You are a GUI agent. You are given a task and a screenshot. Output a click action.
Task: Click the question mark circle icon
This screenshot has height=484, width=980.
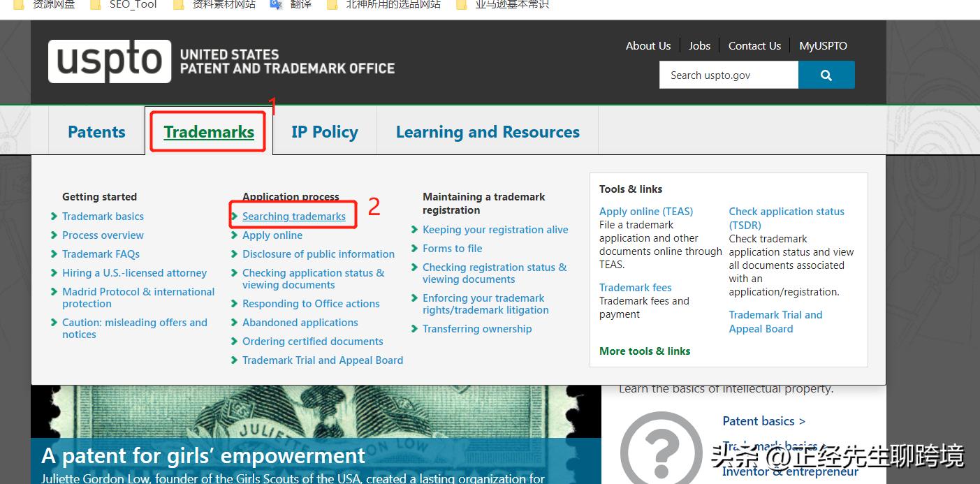[661, 447]
